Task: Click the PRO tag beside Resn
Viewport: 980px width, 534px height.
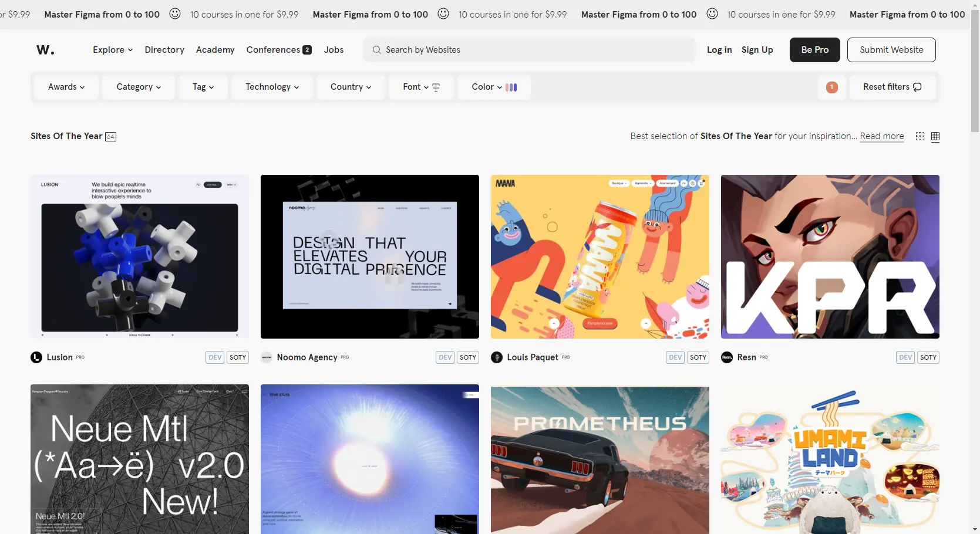Action: pyautogui.click(x=763, y=357)
